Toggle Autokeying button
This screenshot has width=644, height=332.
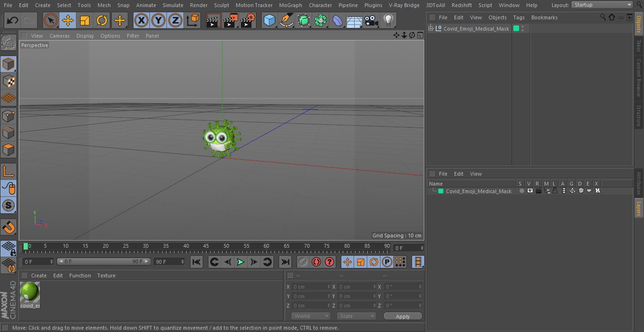tap(316, 262)
